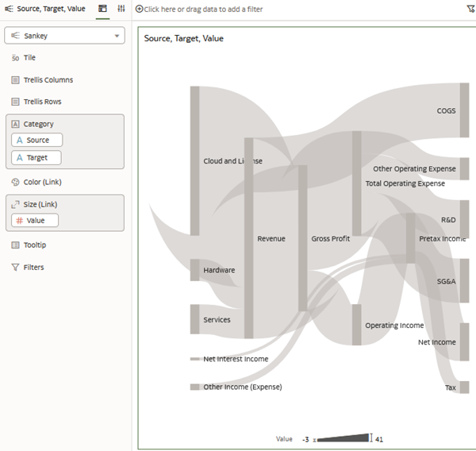Click the Services node bar
Viewport: 476px width, 451px height.
pyautogui.click(x=194, y=319)
